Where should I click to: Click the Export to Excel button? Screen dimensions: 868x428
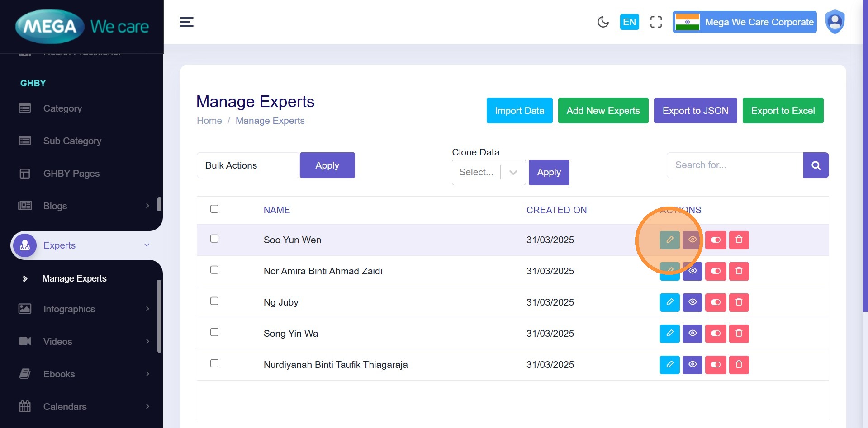tap(783, 111)
